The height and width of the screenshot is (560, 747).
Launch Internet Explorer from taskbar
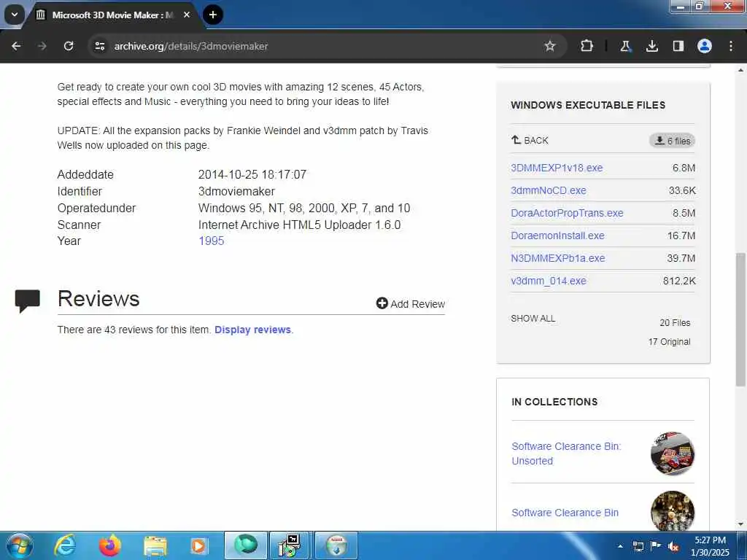64,545
